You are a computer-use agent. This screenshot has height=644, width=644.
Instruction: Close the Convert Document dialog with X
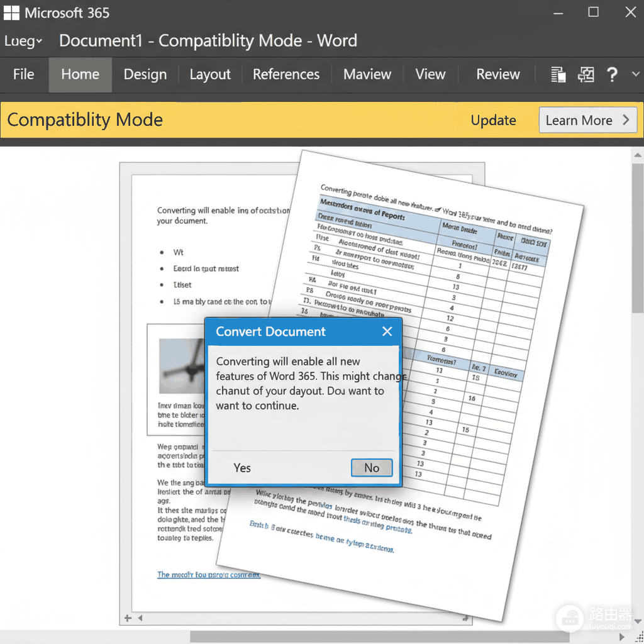click(387, 331)
